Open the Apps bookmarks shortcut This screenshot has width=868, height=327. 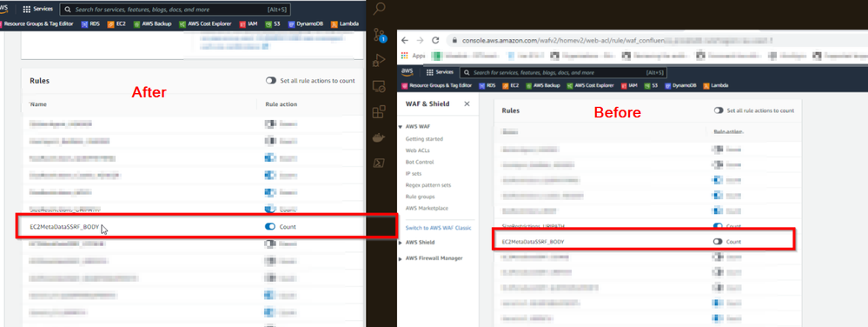pos(413,56)
